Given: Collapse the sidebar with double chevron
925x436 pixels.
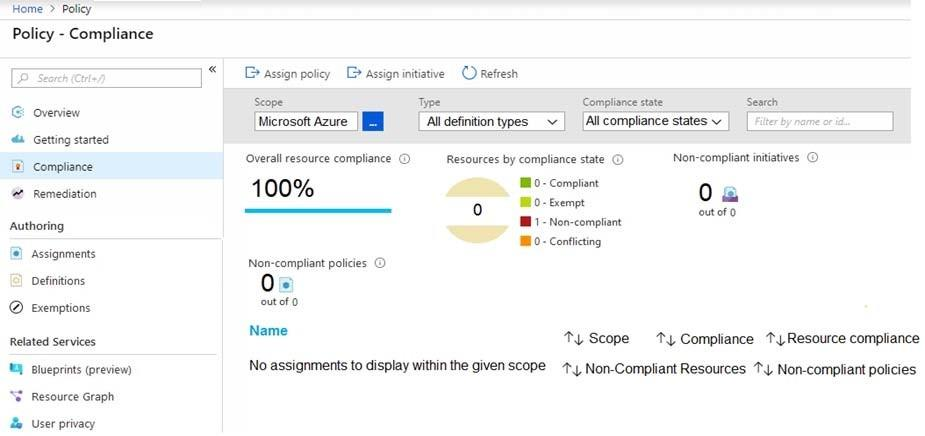Looking at the screenshot, I should click(212, 69).
